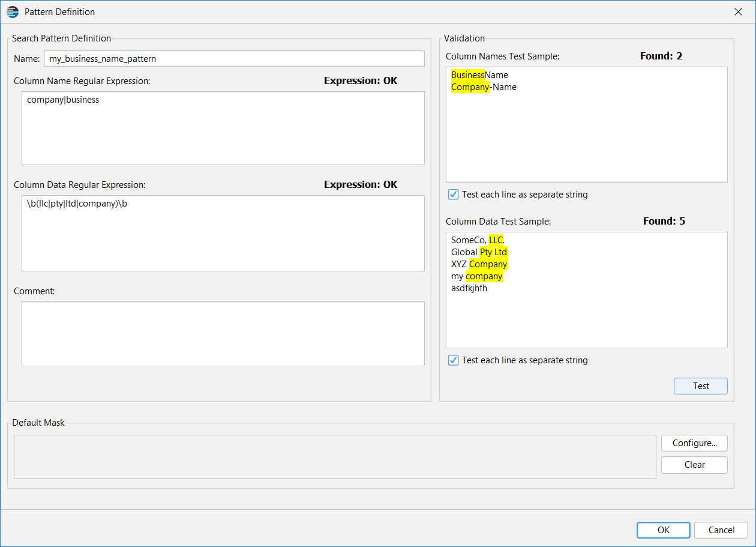Click the 'Found: 2' result label
756x547 pixels.
[661, 56]
